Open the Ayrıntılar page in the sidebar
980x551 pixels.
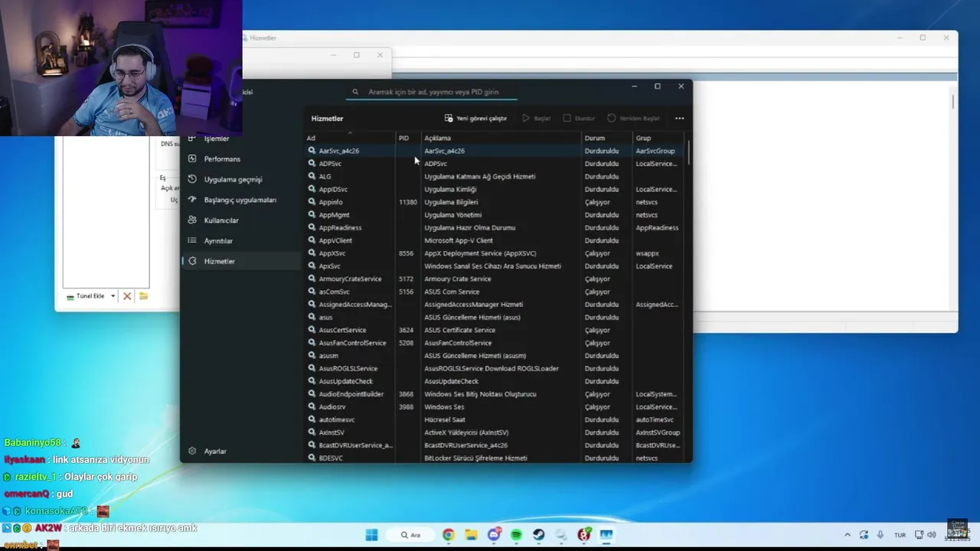[218, 241]
